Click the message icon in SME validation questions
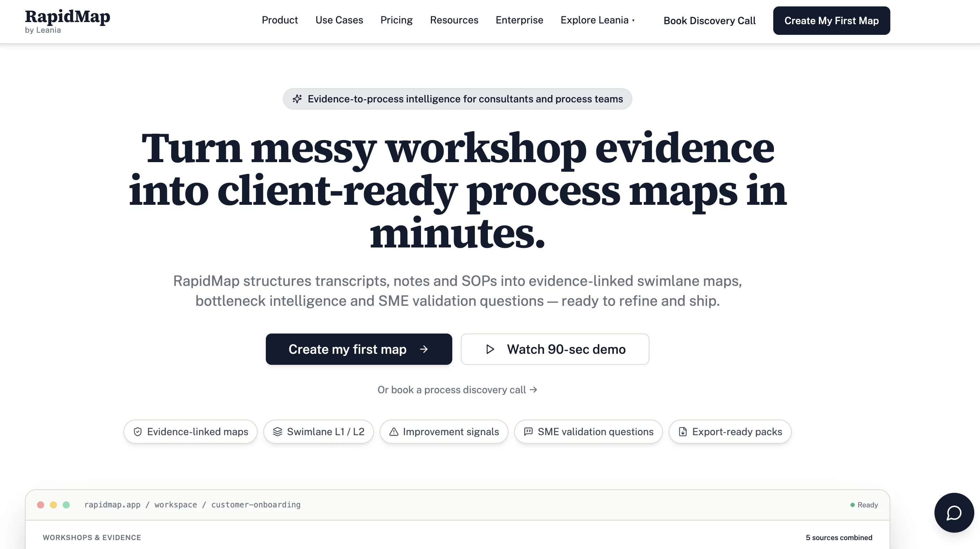Viewport: 980px width, 549px height. click(528, 432)
